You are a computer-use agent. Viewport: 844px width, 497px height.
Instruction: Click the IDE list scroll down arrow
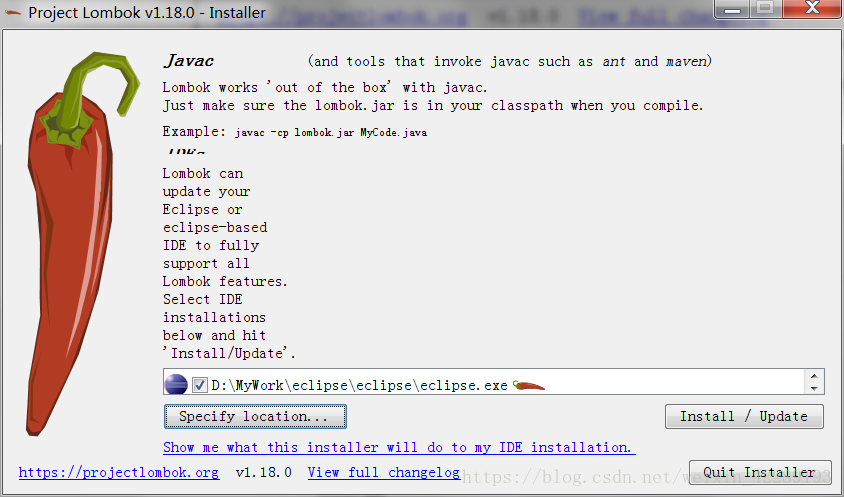[814, 388]
